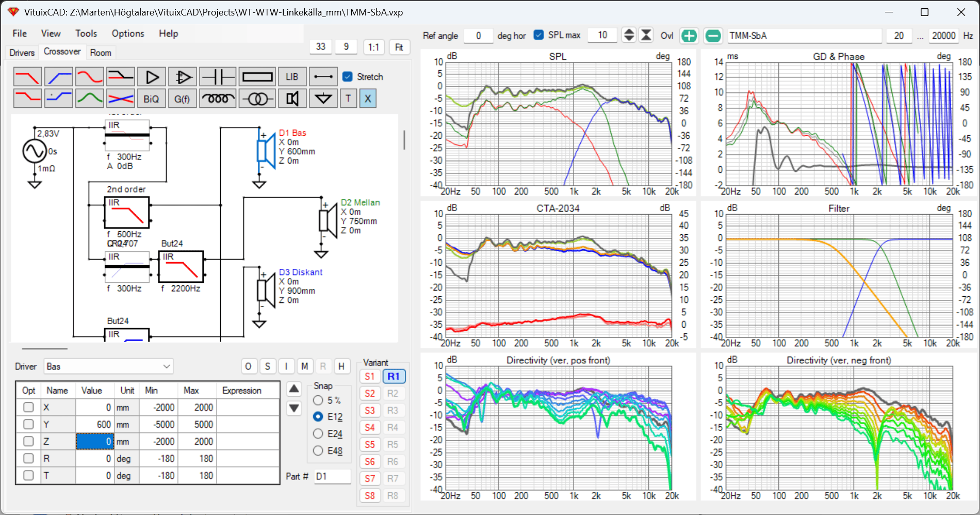Image resolution: width=980 pixels, height=515 pixels.
Task: Insert a resistor component
Action: pos(257,77)
